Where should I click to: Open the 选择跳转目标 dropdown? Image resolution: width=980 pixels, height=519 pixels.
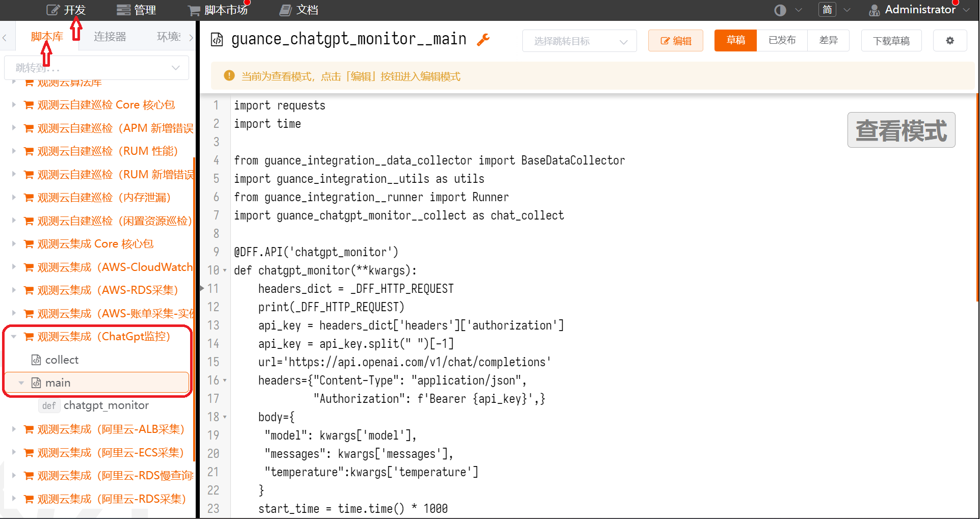pyautogui.click(x=579, y=41)
